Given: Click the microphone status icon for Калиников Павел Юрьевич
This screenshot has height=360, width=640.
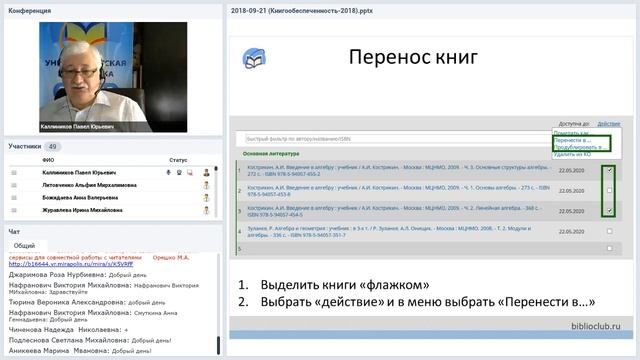Looking at the screenshot, I should pos(168,173).
